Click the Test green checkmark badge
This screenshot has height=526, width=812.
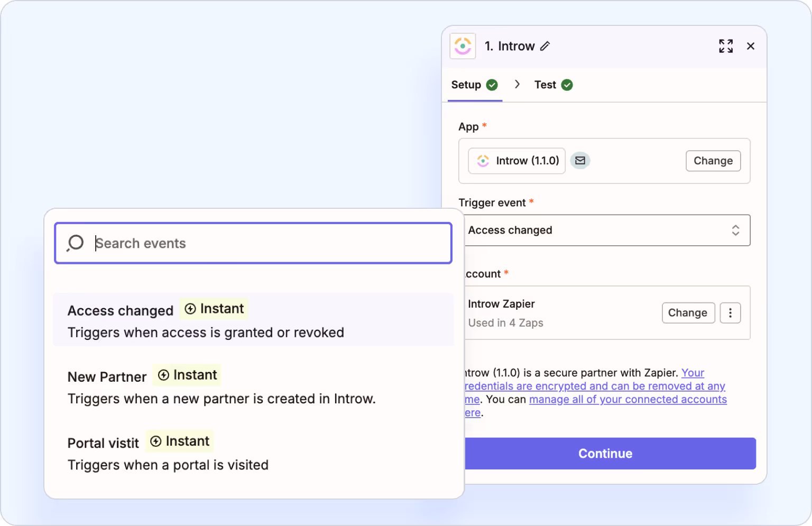[x=567, y=85]
